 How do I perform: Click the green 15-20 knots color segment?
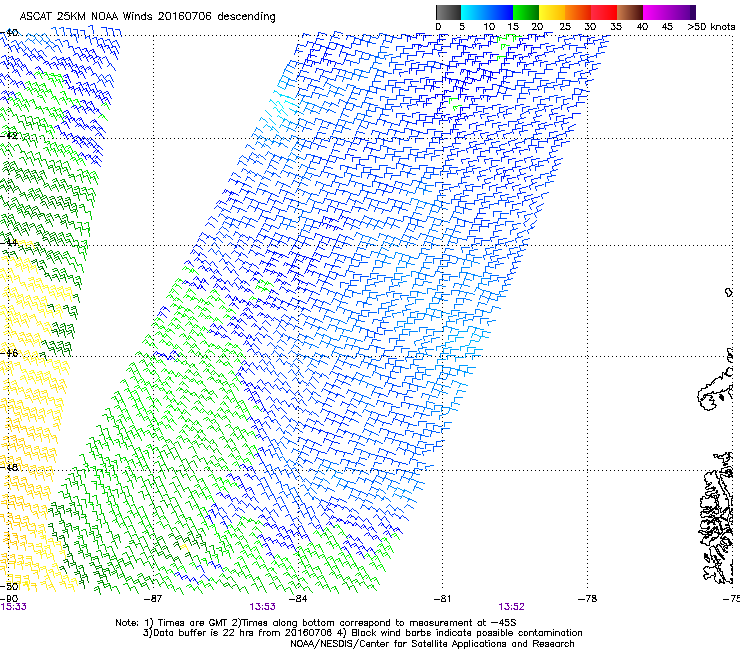(526, 12)
